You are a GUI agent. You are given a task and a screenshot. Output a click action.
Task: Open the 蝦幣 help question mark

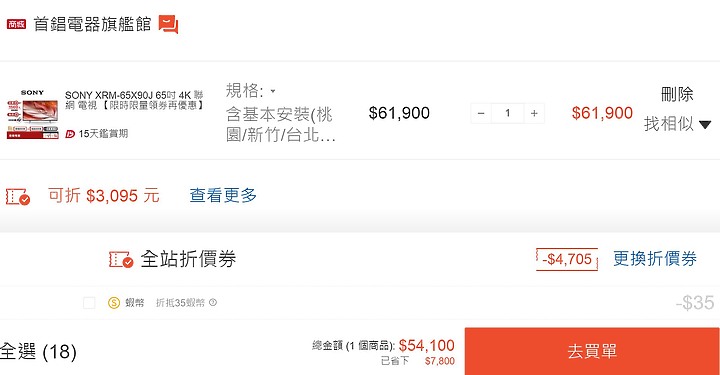coord(213,302)
